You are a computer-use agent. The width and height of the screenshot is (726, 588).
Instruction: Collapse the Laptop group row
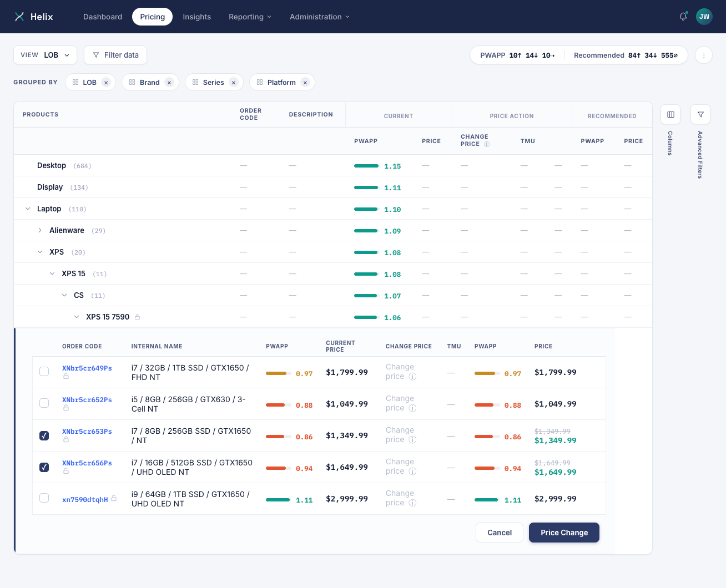[x=28, y=209]
